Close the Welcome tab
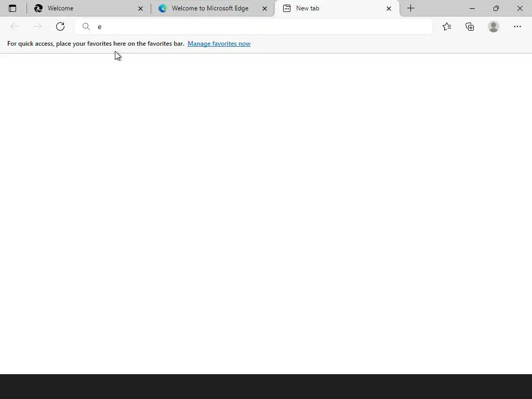The image size is (532, 399). (140, 8)
